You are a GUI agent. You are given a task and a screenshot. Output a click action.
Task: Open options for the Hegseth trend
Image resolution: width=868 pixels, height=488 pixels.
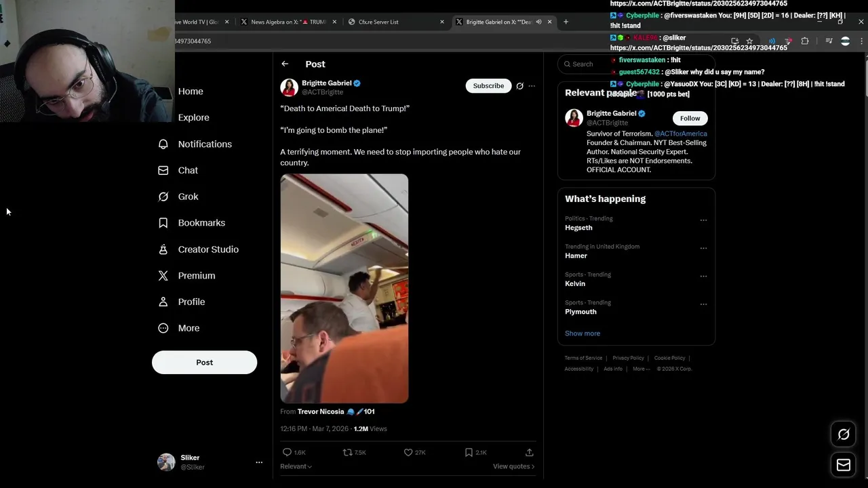(x=703, y=220)
